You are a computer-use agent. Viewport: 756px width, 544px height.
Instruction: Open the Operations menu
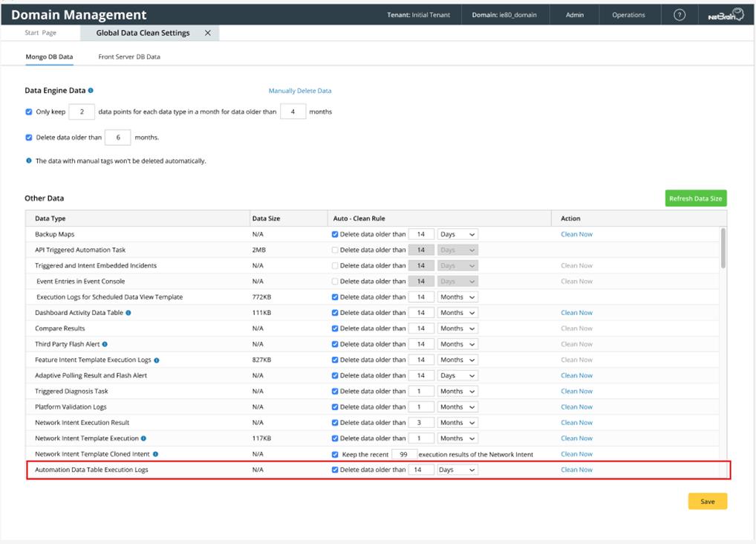click(628, 15)
